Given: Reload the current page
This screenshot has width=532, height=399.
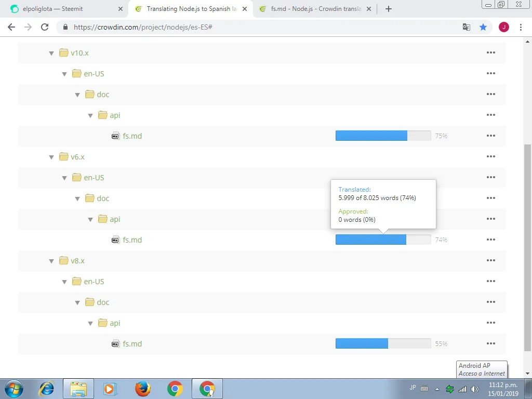Looking at the screenshot, I should [45, 27].
